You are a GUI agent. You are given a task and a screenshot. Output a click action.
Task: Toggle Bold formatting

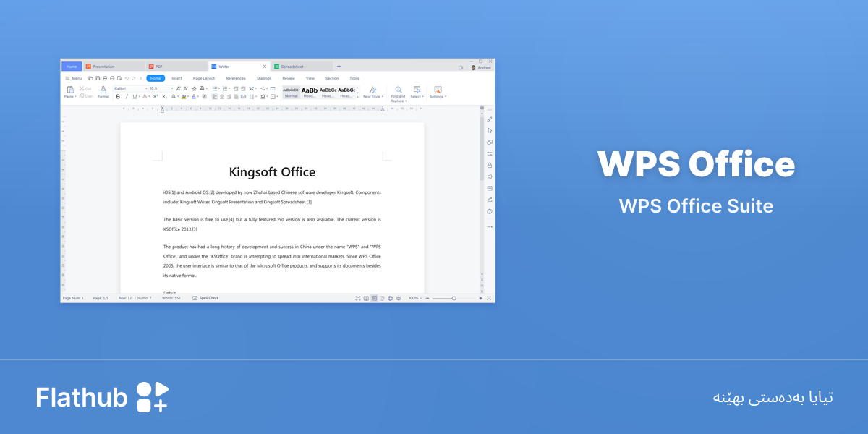118,96
